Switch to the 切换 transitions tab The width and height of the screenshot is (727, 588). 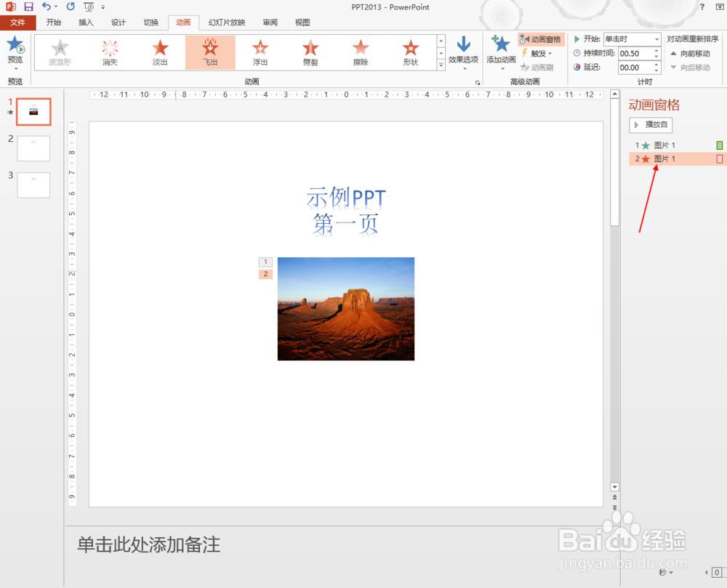(150, 23)
